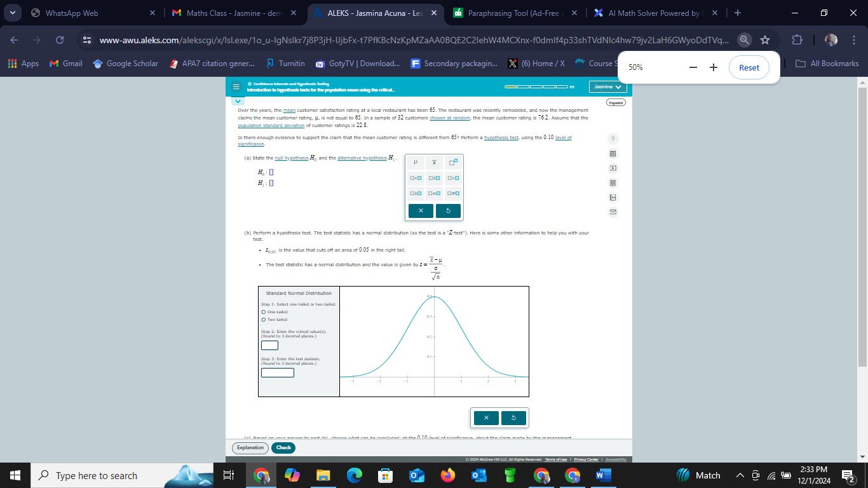Insert the mu symbol from keypad
Image resolution: width=868 pixels, height=488 pixels.
416,163
